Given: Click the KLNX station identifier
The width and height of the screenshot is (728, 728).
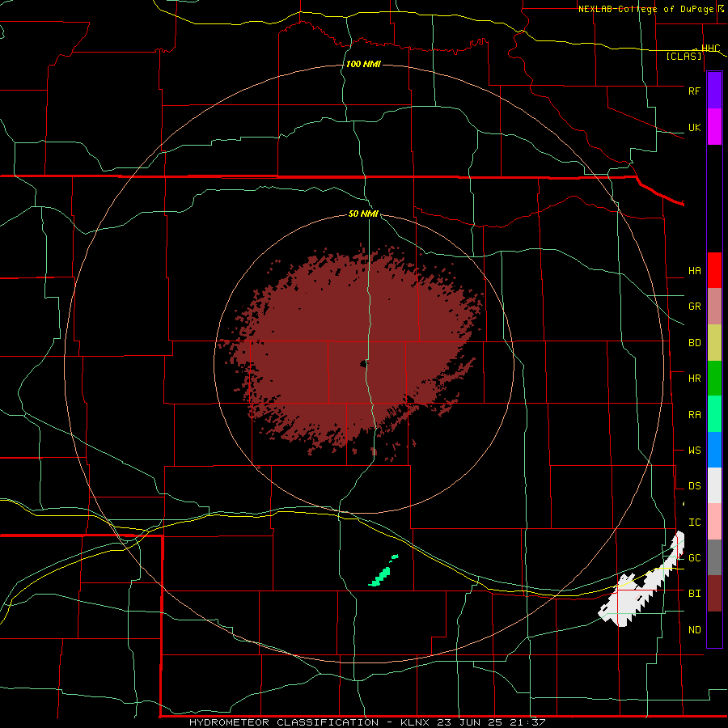Looking at the screenshot, I should [415, 722].
